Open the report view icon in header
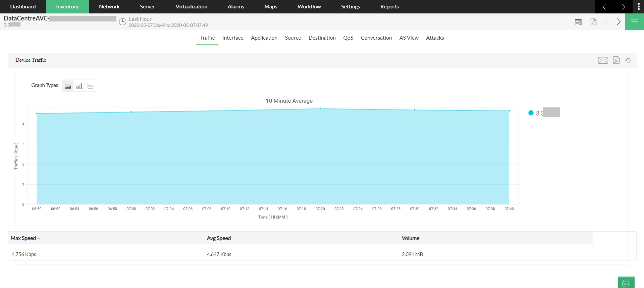Image resolution: width=644 pixels, height=288 pixels. pyautogui.click(x=578, y=22)
